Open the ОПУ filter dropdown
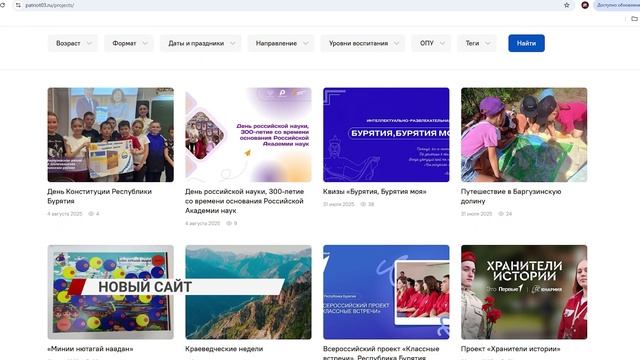This screenshot has height=360, width=640. [x=431, y=43]
